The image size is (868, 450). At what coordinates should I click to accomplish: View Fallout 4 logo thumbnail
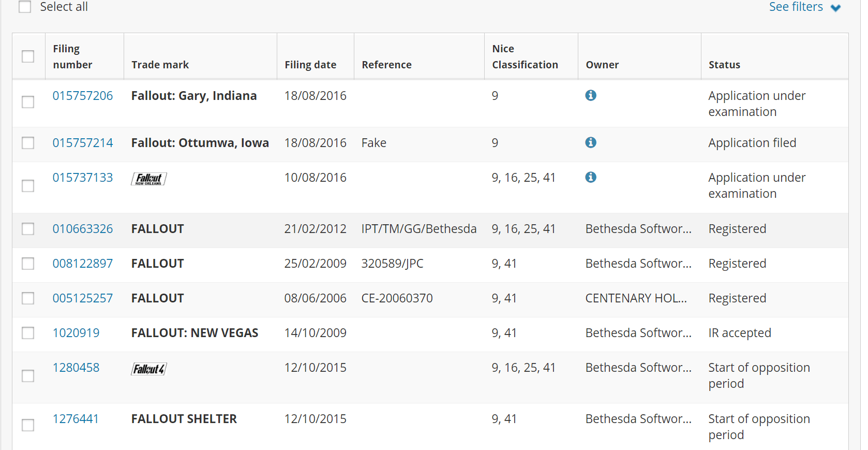coord(149,369)
